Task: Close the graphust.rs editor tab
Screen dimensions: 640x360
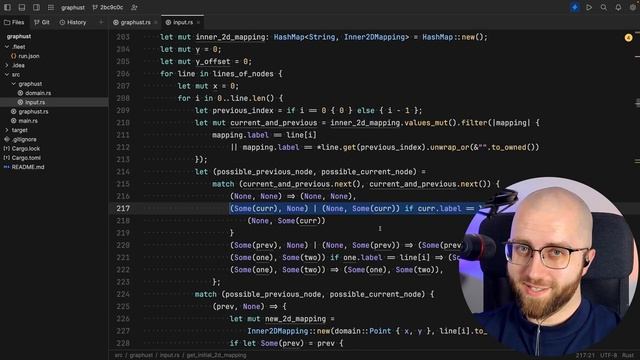Action: [x=156, y=22]
